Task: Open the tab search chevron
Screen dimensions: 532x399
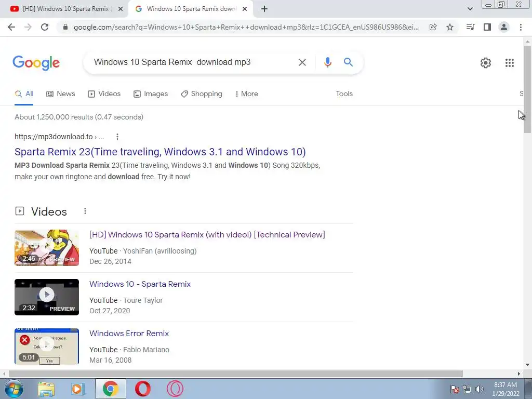Action: (x=470, y=9)
